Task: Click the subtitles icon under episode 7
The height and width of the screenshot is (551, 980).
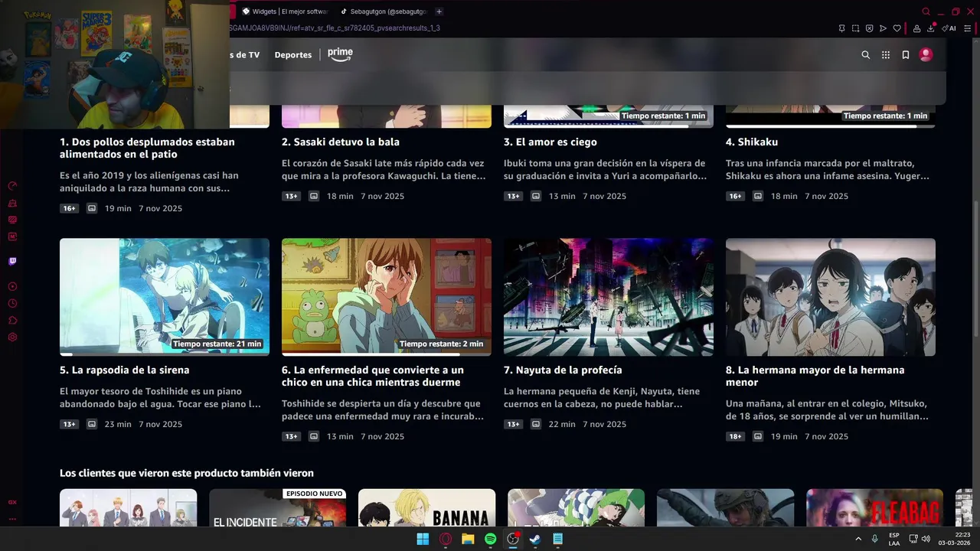Action: (536, 425)
